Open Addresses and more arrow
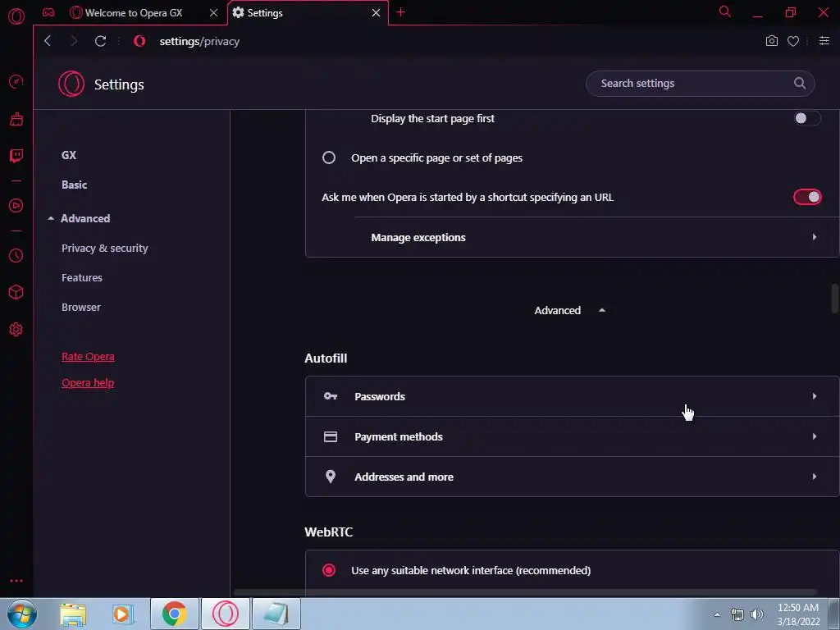This screenshot has height=630, width=840. click(815, 477)
